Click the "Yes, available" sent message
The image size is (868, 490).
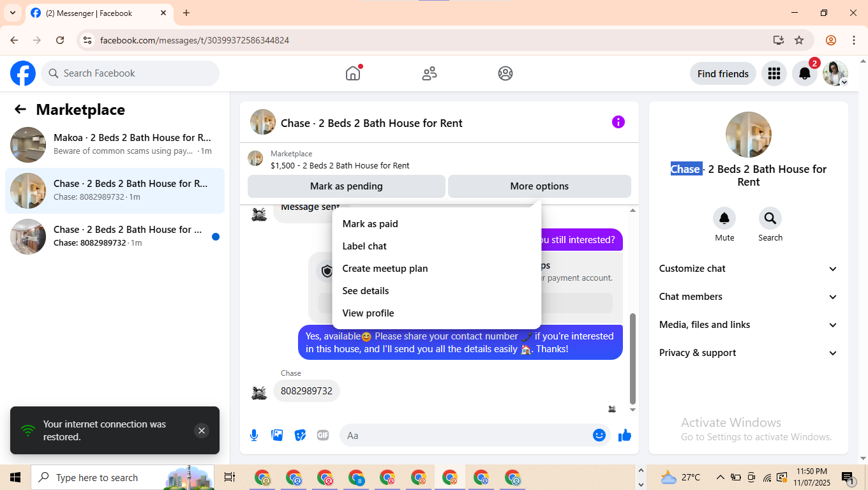click(x=460, y=343)
